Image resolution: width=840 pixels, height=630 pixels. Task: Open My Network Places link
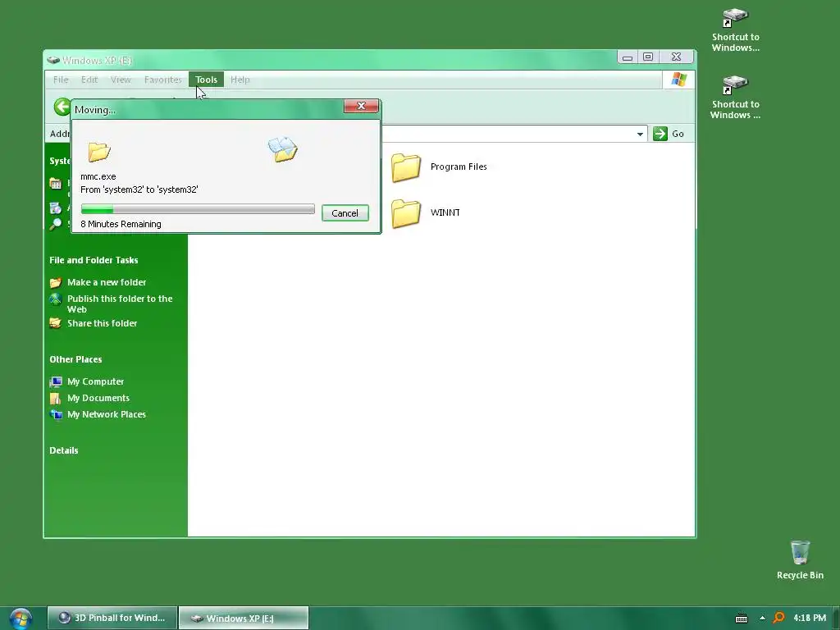tap(106, 414)
